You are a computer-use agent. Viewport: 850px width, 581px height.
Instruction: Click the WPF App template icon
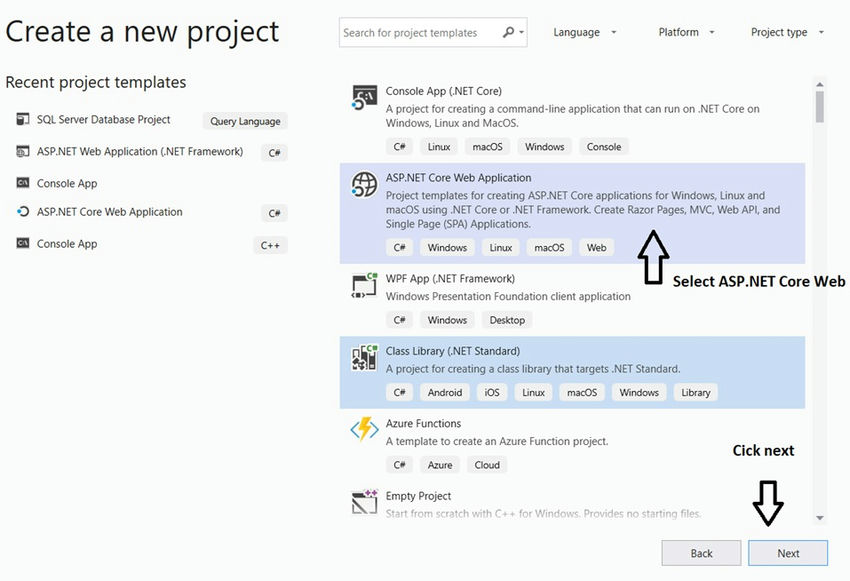click(x=364, y=285)
